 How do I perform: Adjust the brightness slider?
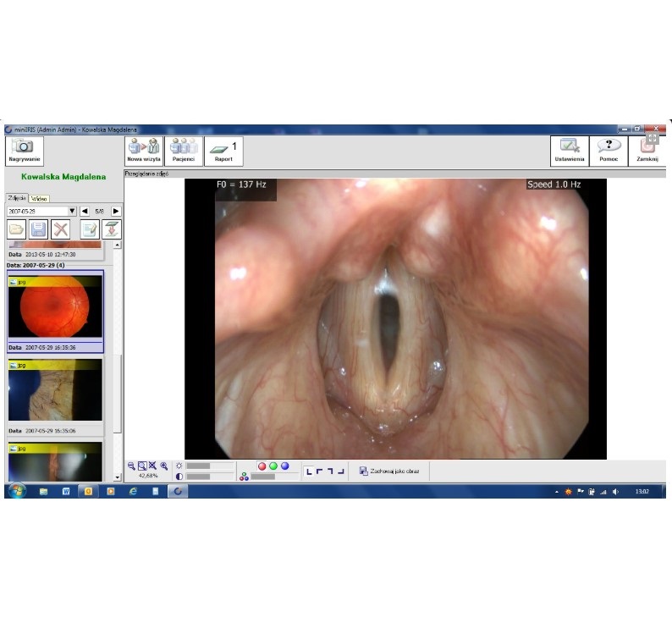point(209,466)
